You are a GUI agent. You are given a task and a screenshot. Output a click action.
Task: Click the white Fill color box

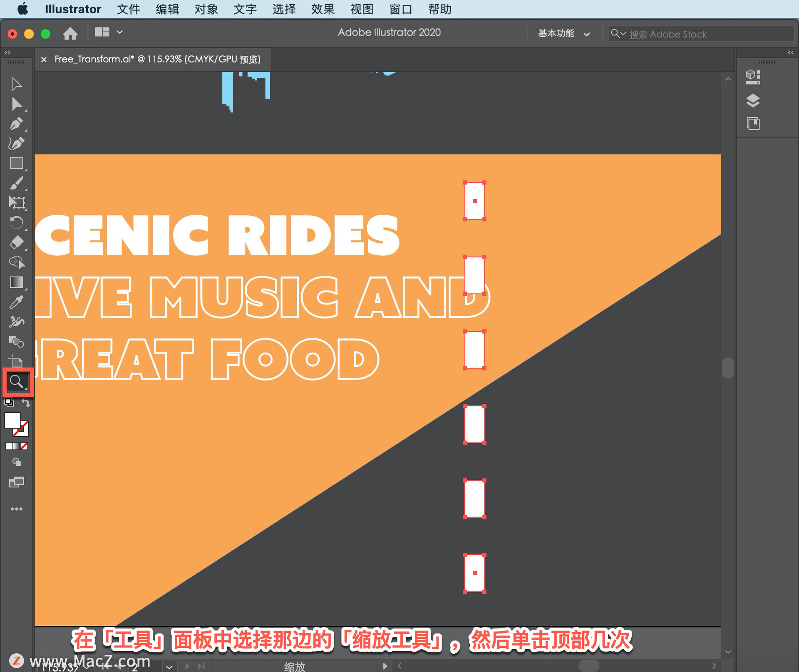pos(12,420)
